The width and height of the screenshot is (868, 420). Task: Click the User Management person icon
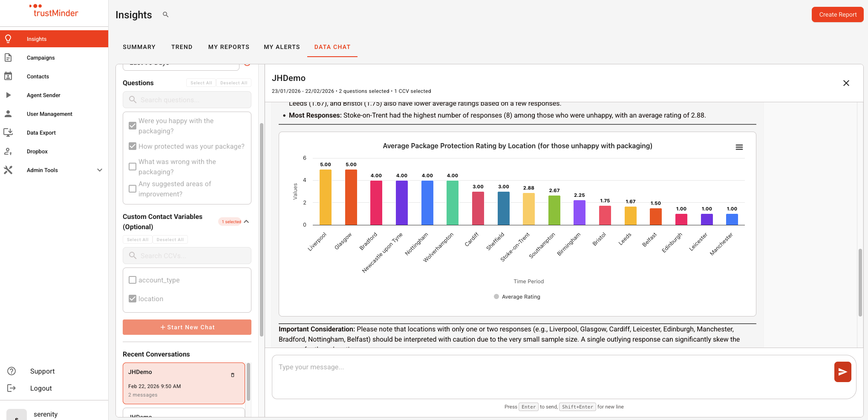[8, 114]
